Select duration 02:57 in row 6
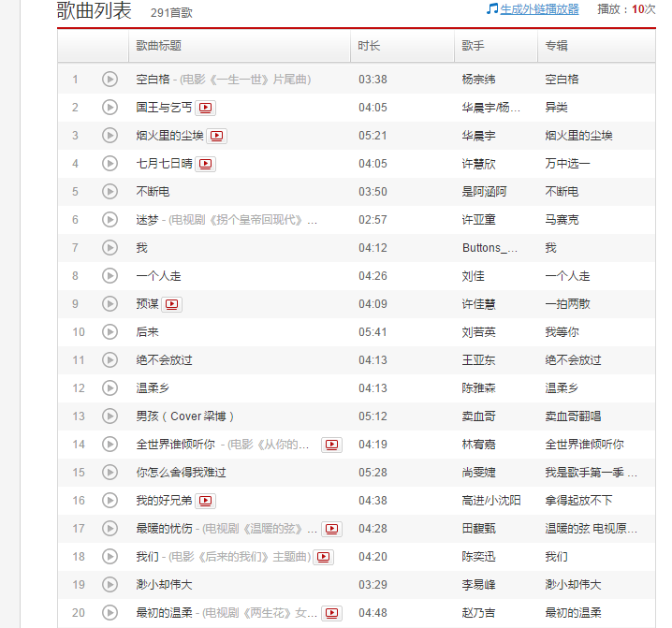The height and width of the screenshot is (628, 672). [x=373, y=220]
